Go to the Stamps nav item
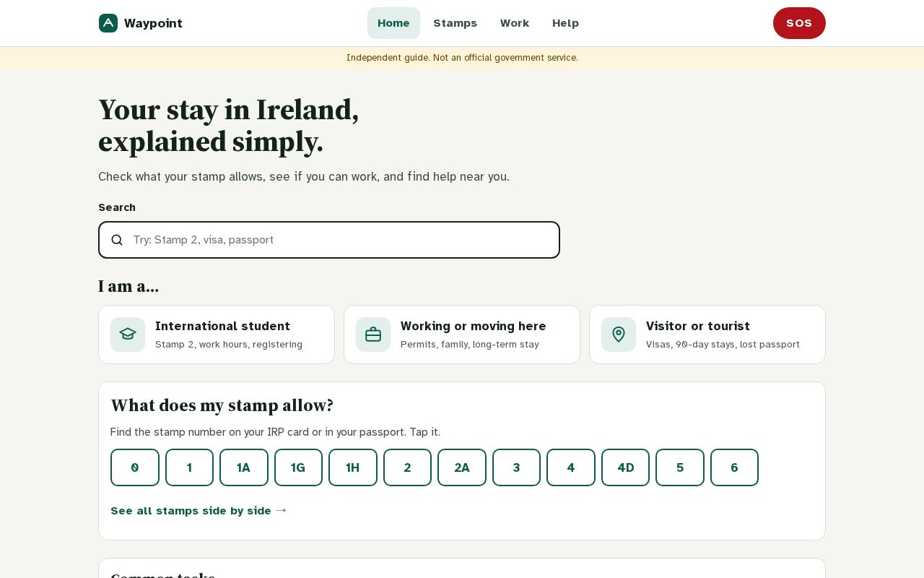 pos(455,23)
